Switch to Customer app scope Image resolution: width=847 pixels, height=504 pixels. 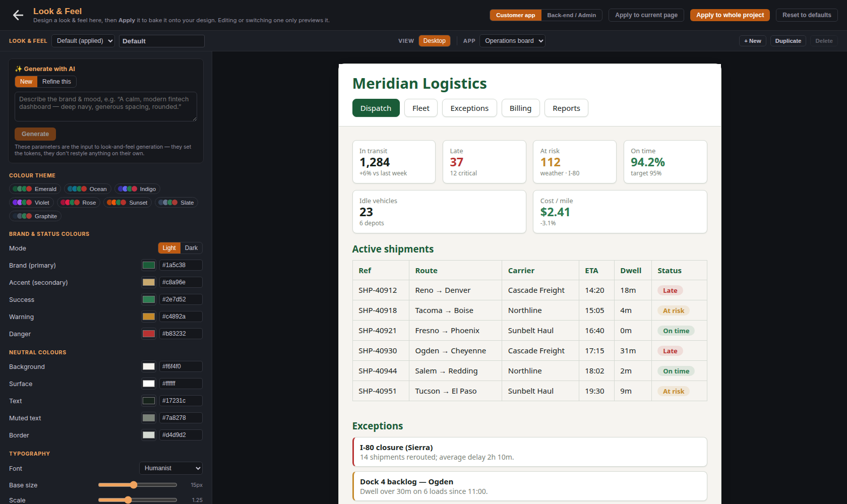(515, 15)
